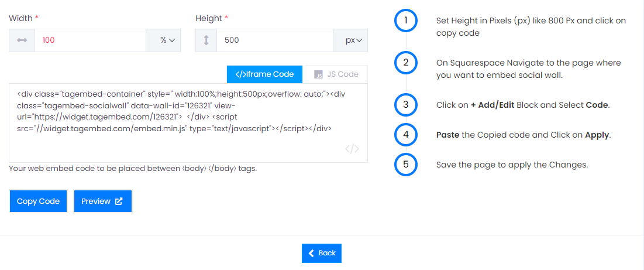Click the vertical arrows height icon
Image resolution: width=644 pixels, height=270 pixels.
point(206,40)
